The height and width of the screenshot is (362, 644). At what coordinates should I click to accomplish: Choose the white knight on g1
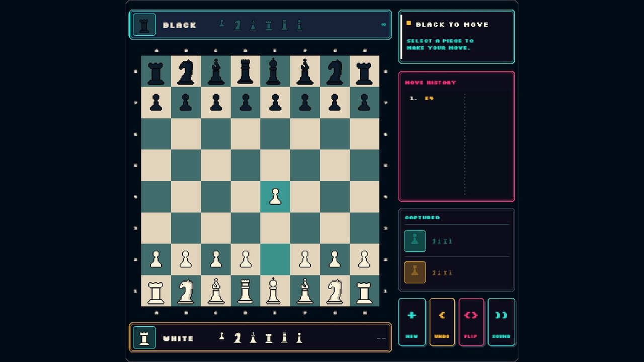click(335, 291)
